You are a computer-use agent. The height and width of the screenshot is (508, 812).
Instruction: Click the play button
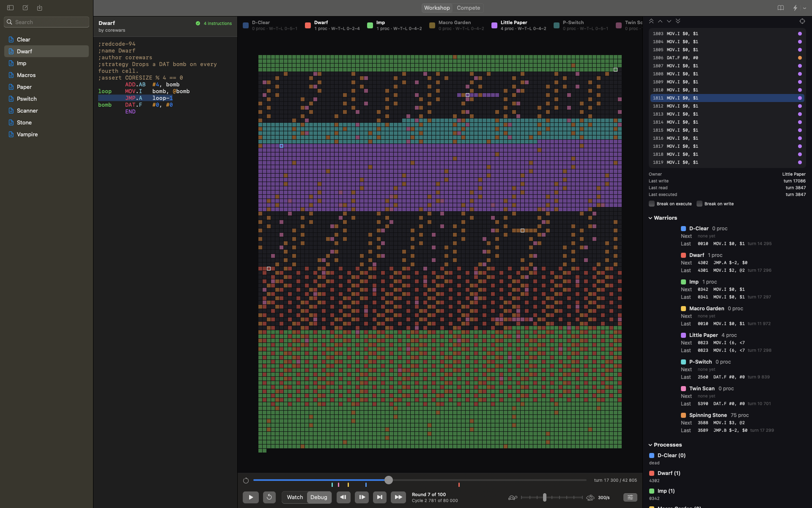click(x=251, y=497)
